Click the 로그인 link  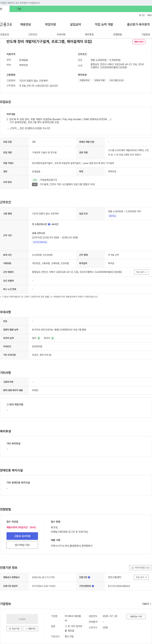(x=142, y=15)
